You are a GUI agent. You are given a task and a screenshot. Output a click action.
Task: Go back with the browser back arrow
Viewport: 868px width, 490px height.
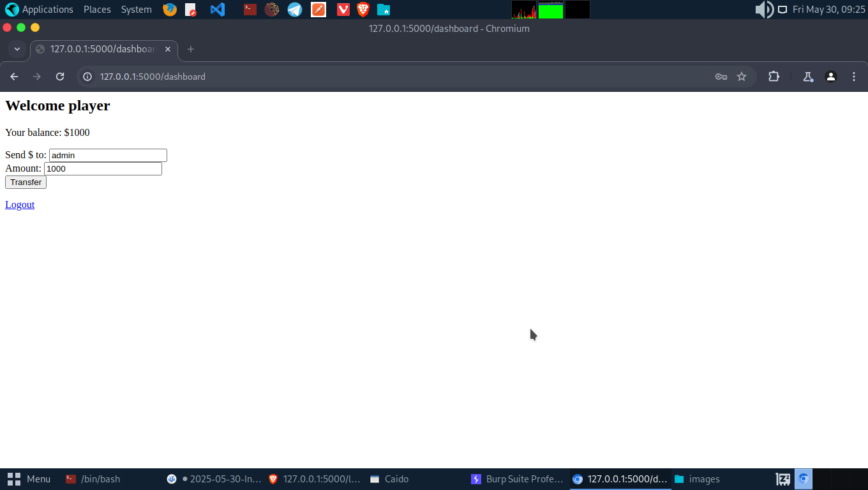(14, 77)
